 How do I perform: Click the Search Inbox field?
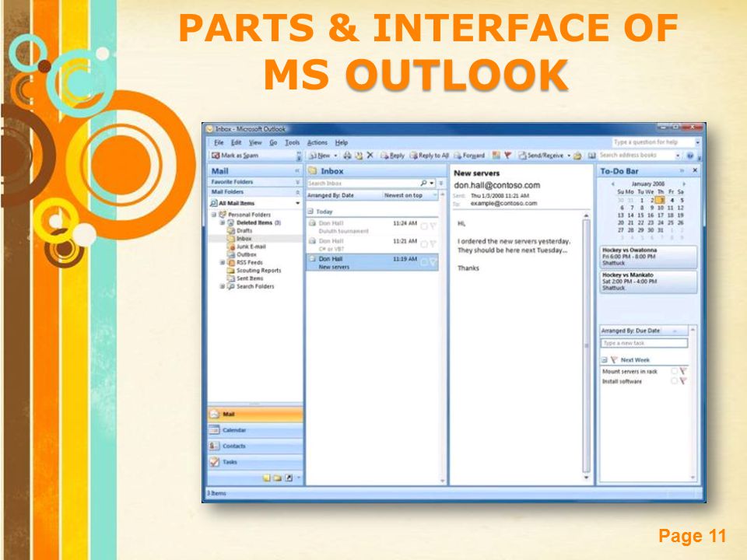click(363, 184)
